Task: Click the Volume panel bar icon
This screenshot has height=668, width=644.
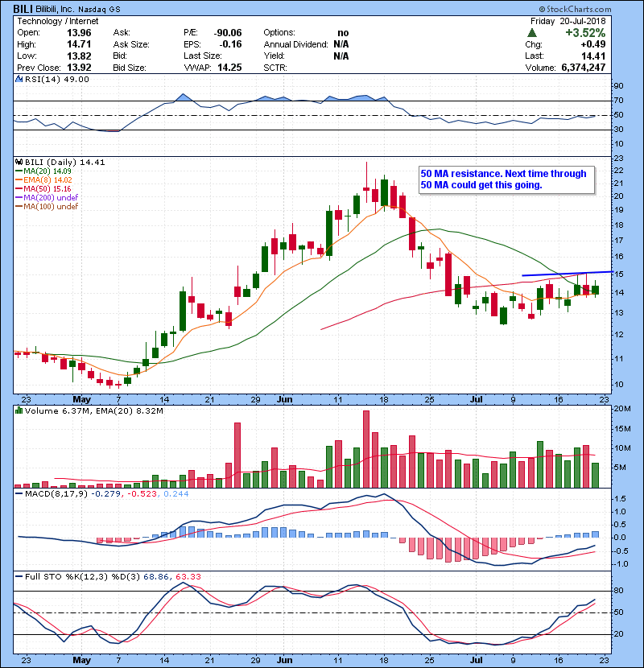Action: click(x=19, y=411)
